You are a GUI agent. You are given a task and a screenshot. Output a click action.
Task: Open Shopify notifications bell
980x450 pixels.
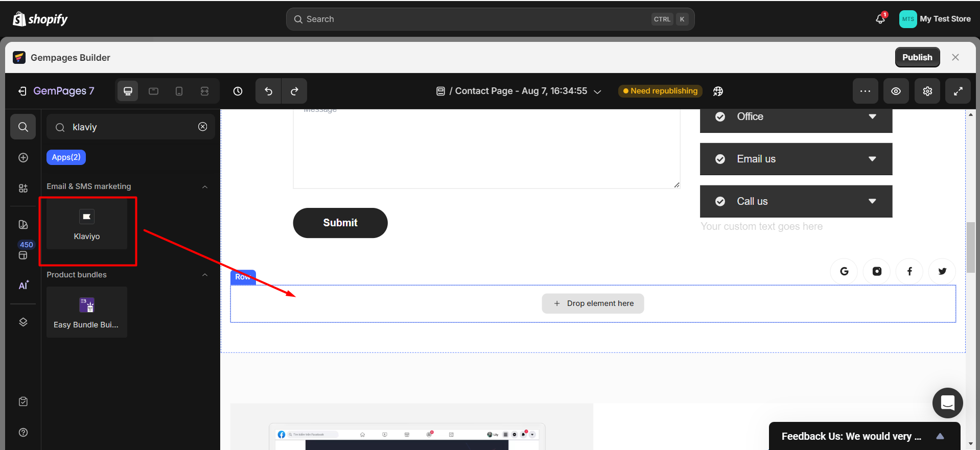coord(880,19)
